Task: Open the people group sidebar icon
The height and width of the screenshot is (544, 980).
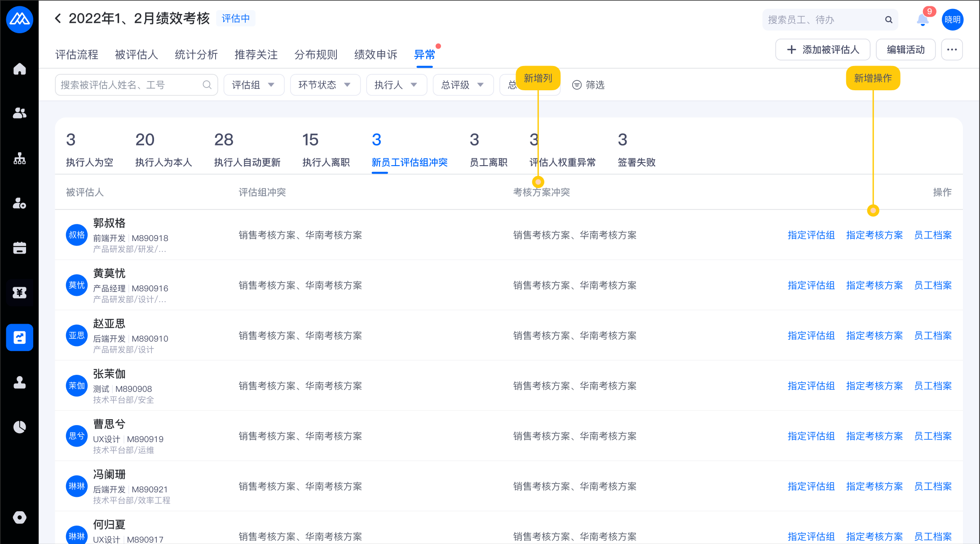Action: pos(19,113)
